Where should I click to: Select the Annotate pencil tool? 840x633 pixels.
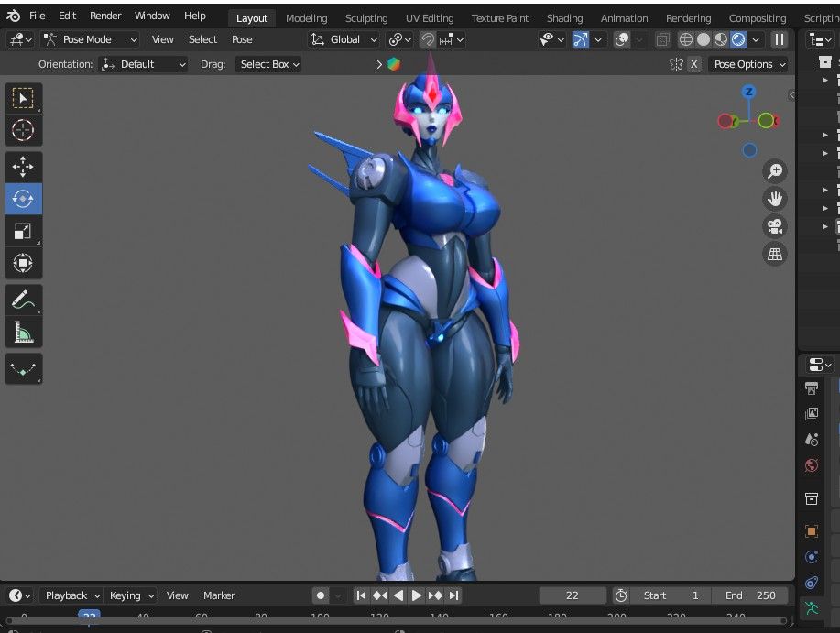tap(23, 300)
